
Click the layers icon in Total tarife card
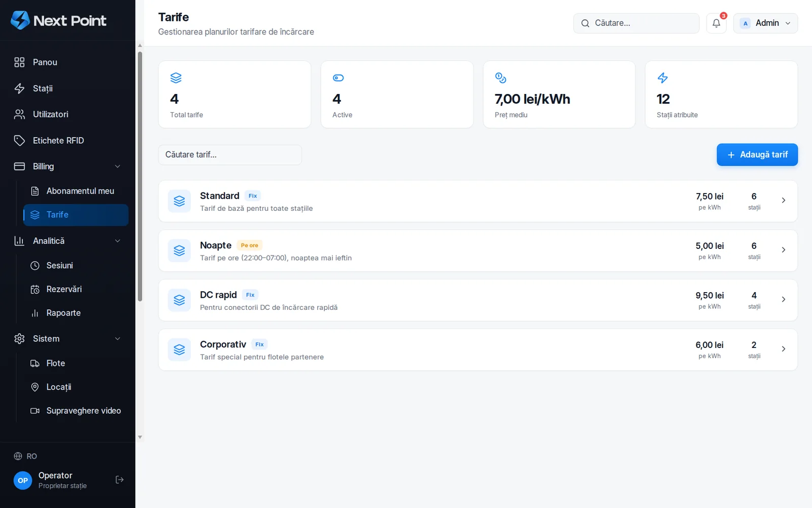pyautogui.click(x=176, y=78)
